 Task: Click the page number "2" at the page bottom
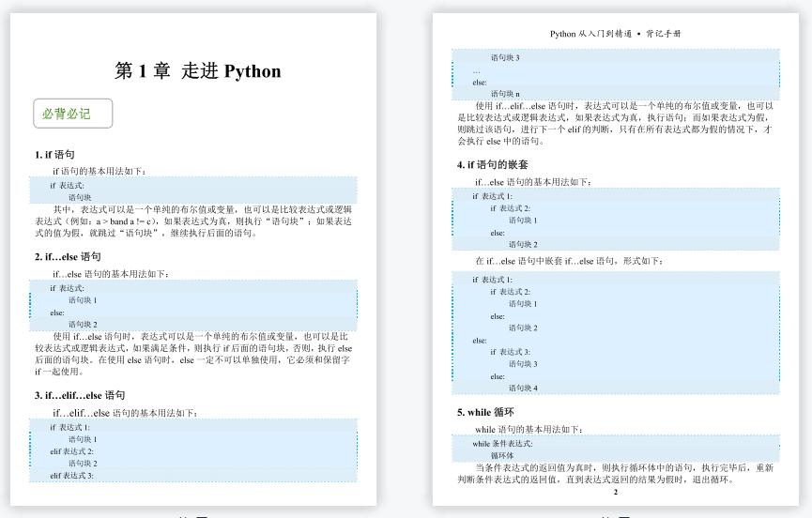click(x=616, y=492)
